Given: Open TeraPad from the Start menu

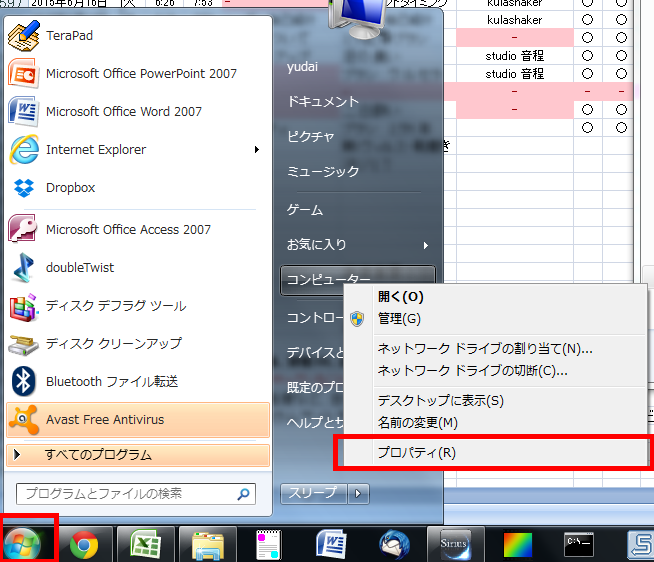Looking at the screenshot, I should point(138,36).
